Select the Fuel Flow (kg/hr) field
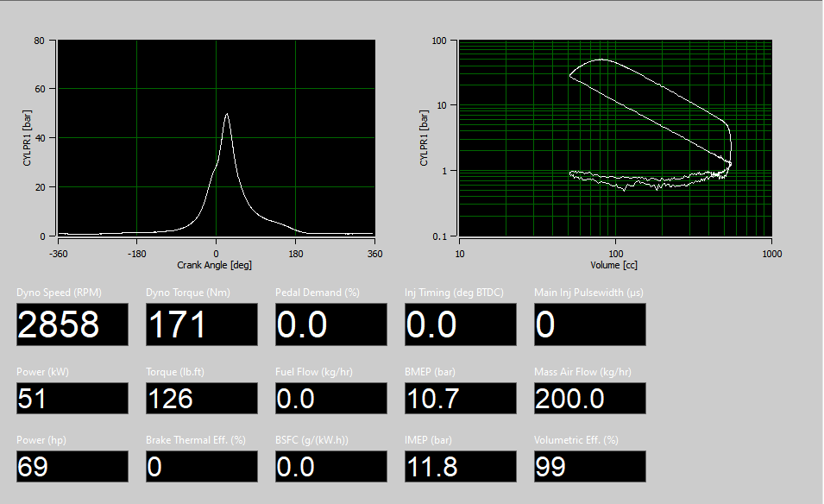Image resolution: width=824 pixels, height=504 pixels. tap(330, 398)
